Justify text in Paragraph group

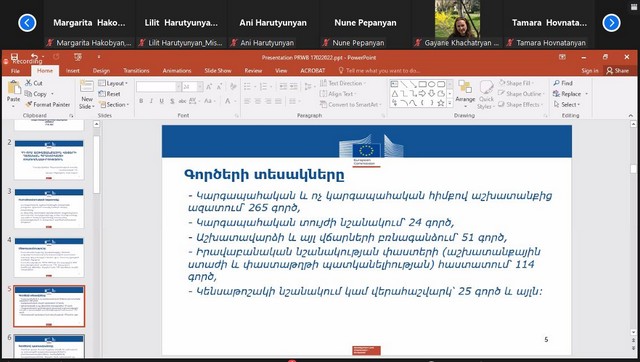(x=278, y=101)
